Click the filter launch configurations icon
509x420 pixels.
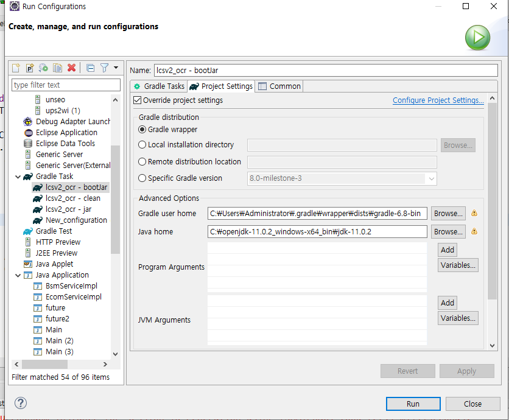coord(105,68)
